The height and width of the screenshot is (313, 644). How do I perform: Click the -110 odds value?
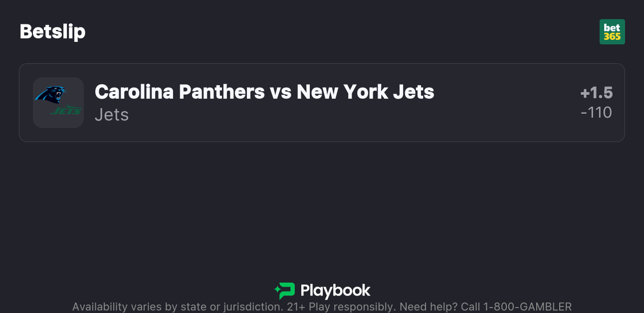pos(597,113)
